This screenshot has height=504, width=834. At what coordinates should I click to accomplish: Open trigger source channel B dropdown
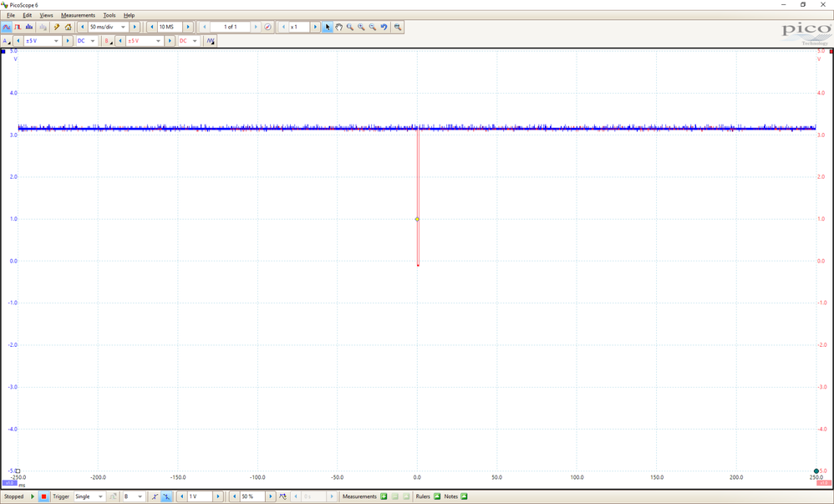click(134, 496)
